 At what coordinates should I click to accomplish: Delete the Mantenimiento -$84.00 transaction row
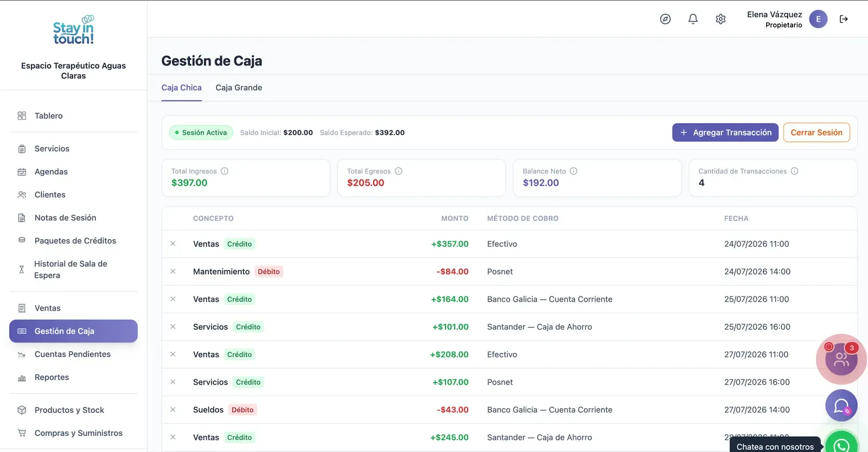click(x=173, y=272)
